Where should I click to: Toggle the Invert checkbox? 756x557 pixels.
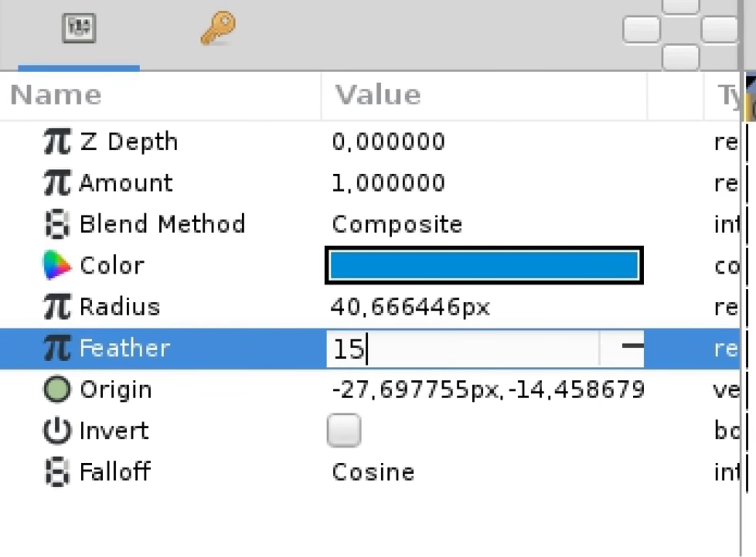pyautogui.click(x=344, y=430)
